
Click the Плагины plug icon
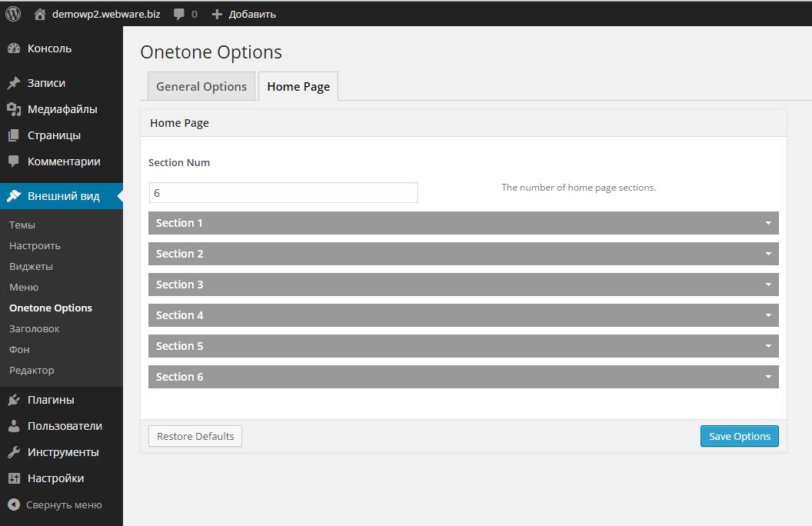coord(14,400)
